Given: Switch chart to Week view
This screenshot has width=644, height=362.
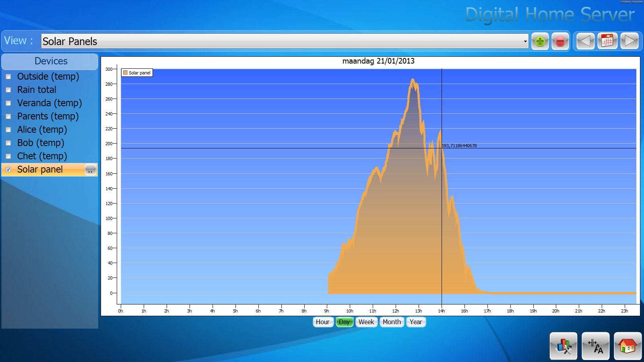Looking at the screenshot, I should pyautogui.click(x=366, y=322).
